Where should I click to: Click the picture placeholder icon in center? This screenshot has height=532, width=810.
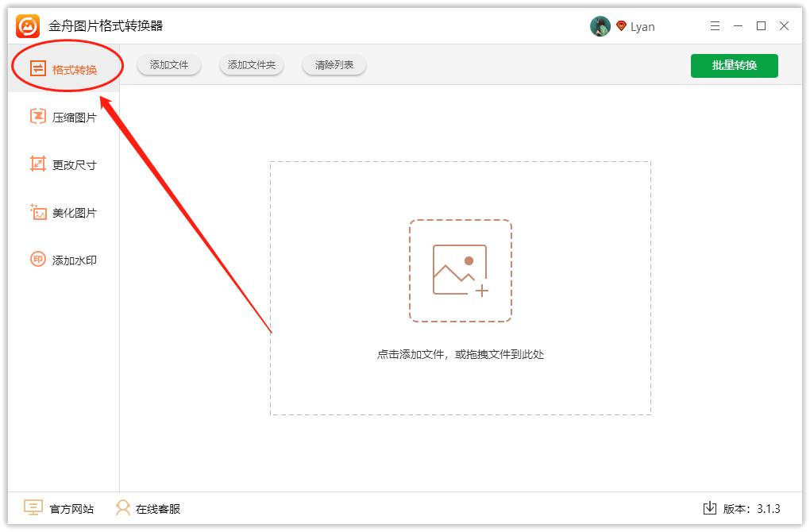click(x=461, y=268)
